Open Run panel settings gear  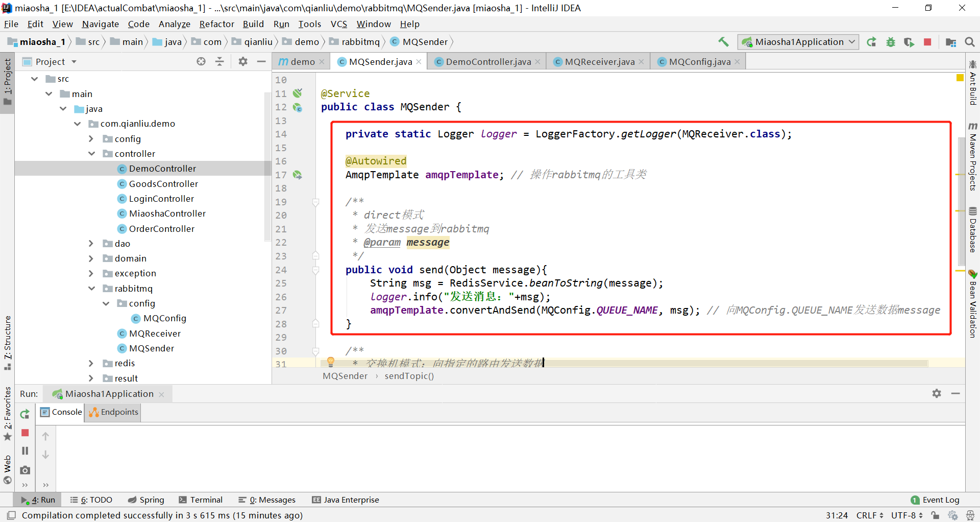coord(937,393)
